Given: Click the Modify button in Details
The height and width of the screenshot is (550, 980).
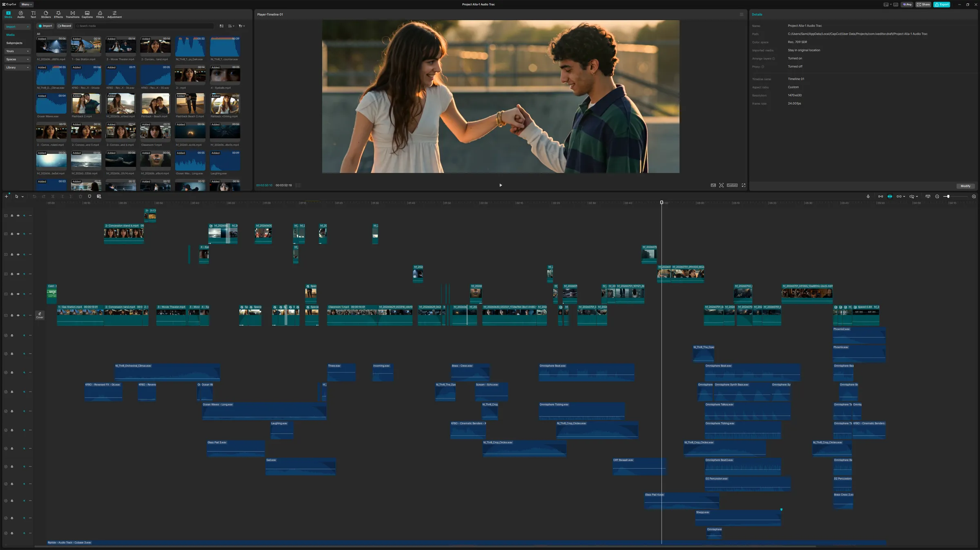Looking at the screenshot, I should [965, 186].
